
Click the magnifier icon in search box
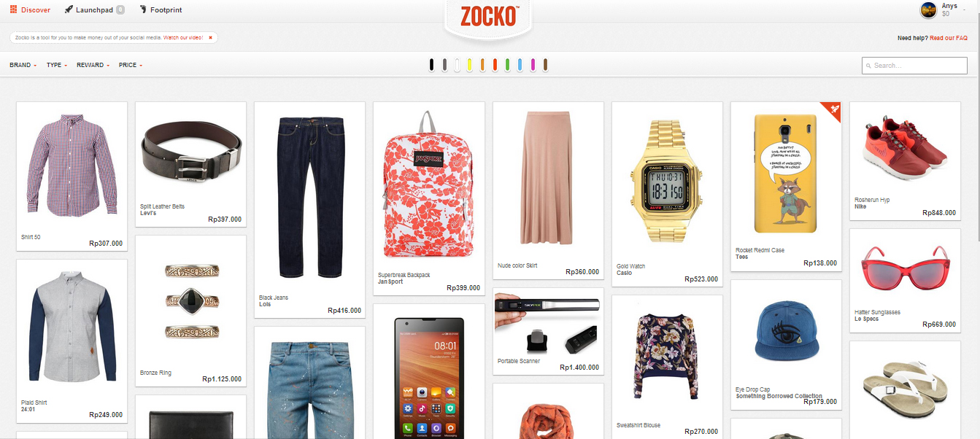(x=868, y=66)
